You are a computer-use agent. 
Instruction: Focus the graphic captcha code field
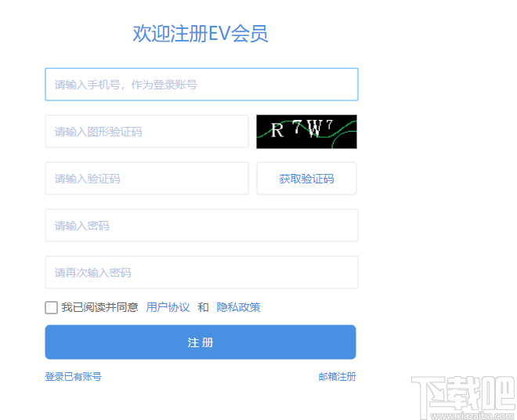pos(146,132)
